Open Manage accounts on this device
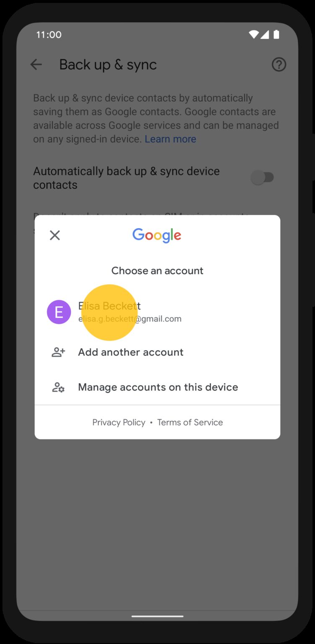The image size is (315, 644). (x=157, y=387)
